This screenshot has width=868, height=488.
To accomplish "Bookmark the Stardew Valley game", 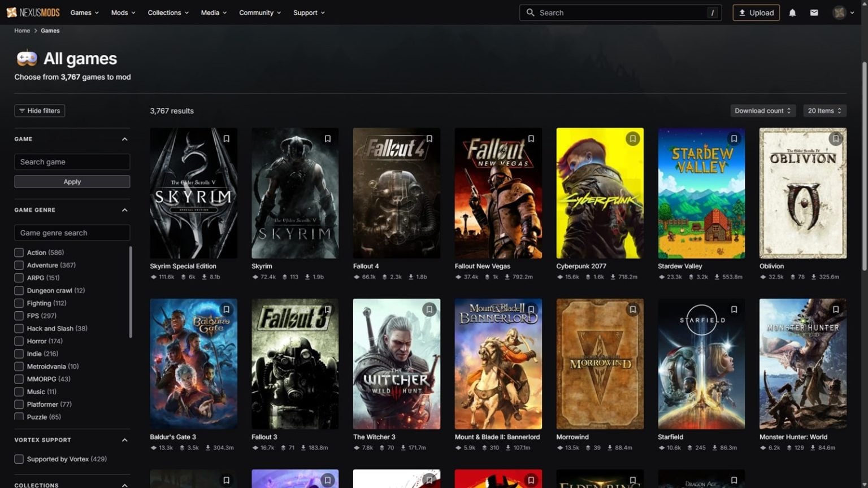I will point(734,139).
